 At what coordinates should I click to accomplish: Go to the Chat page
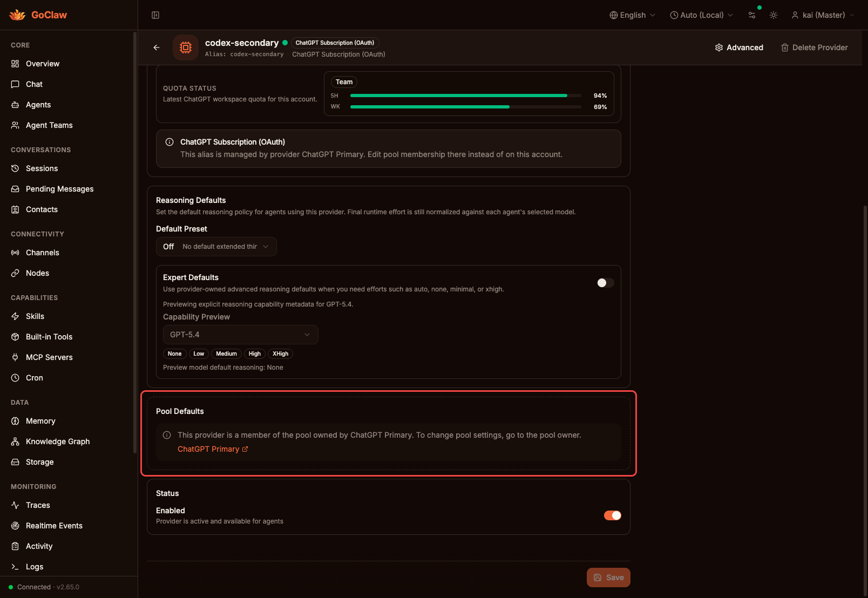pyautogui.click(x=67, y=84)
